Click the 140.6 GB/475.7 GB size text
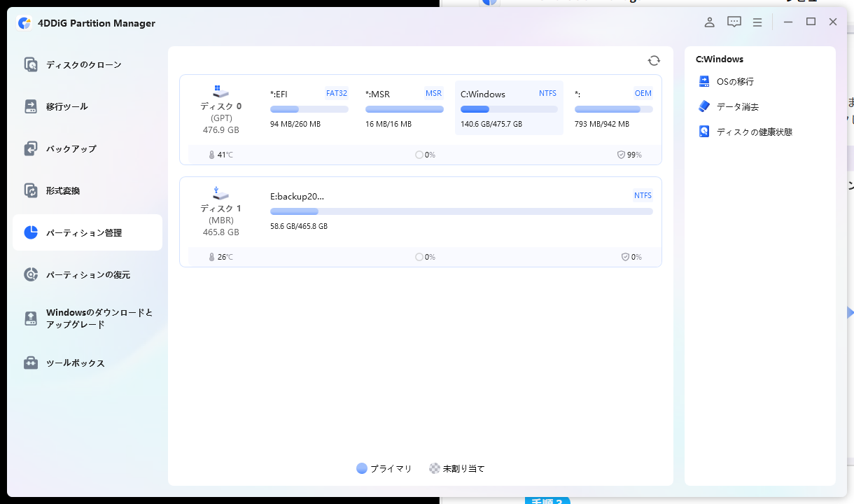 491,125
